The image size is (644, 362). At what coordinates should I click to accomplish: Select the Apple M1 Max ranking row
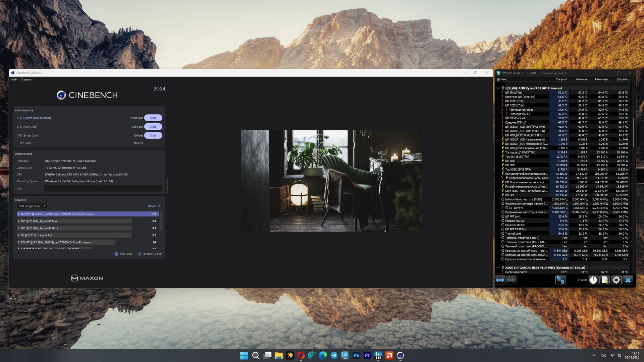coord(88,221)
